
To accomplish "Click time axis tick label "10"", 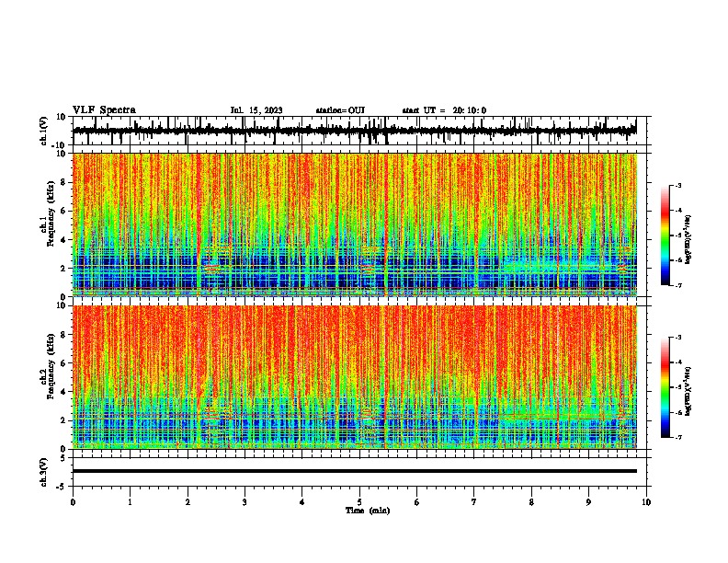I will 646,502.
